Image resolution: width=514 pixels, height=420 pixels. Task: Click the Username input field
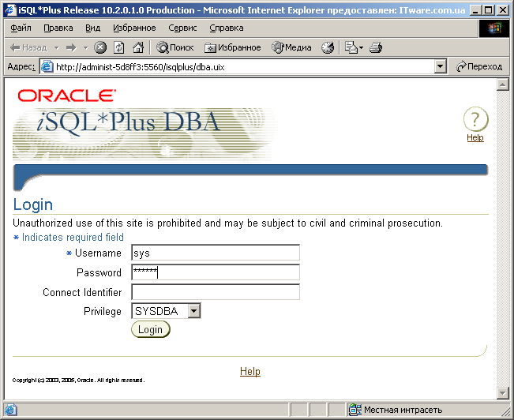point(216,253)
